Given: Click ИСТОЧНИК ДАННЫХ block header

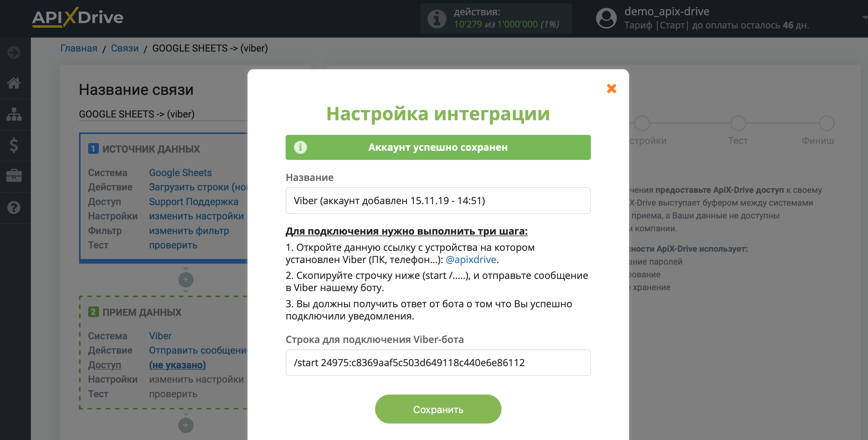Looking at the screenshot, I should [x=151, y=149].
